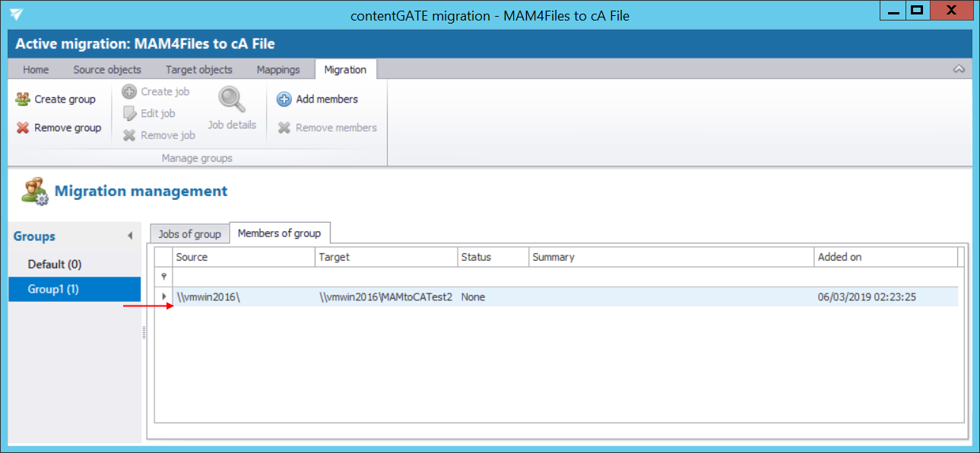Click the Remove members icon
The height and width of the screenshot is (453, 980).
284,128
